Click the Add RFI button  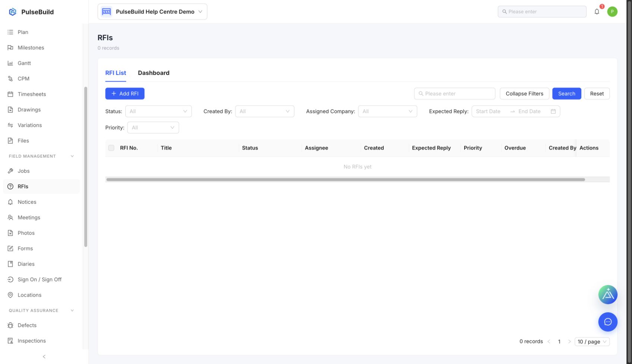point(125,94)
